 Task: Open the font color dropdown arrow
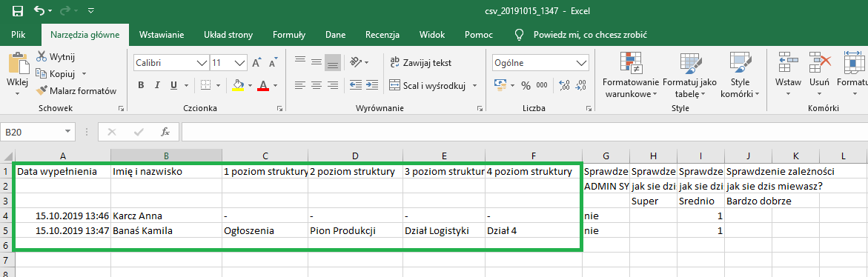click(275, 85)
